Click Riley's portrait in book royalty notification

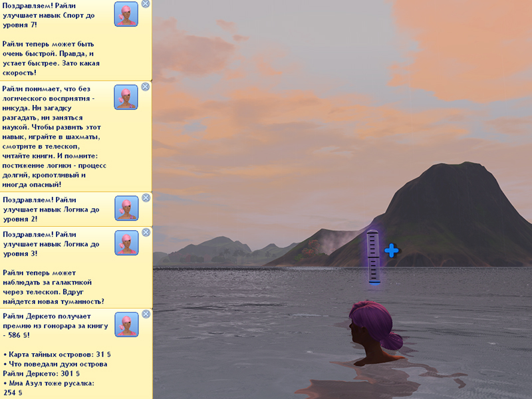(x=126, y=325)
